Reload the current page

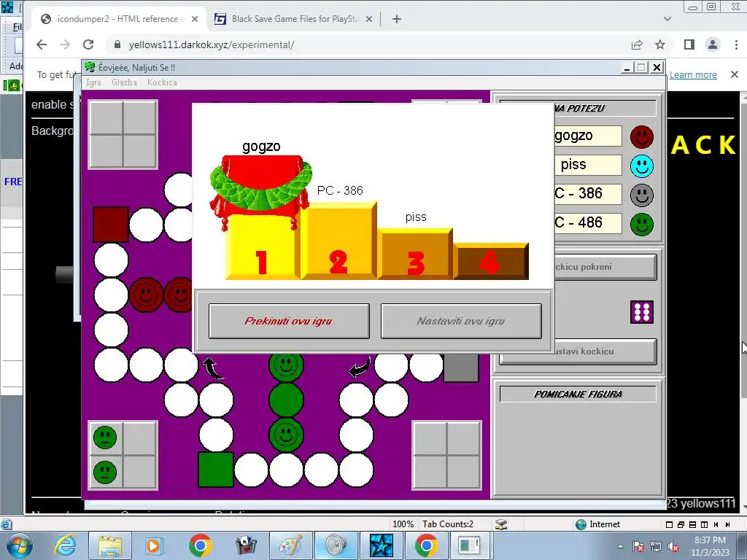(x=88, y=44)
